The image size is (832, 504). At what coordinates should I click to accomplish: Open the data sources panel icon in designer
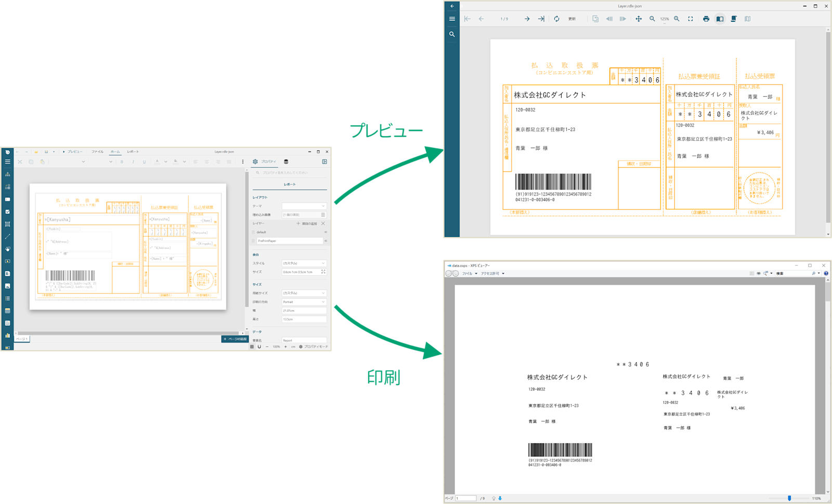(286, 162)
